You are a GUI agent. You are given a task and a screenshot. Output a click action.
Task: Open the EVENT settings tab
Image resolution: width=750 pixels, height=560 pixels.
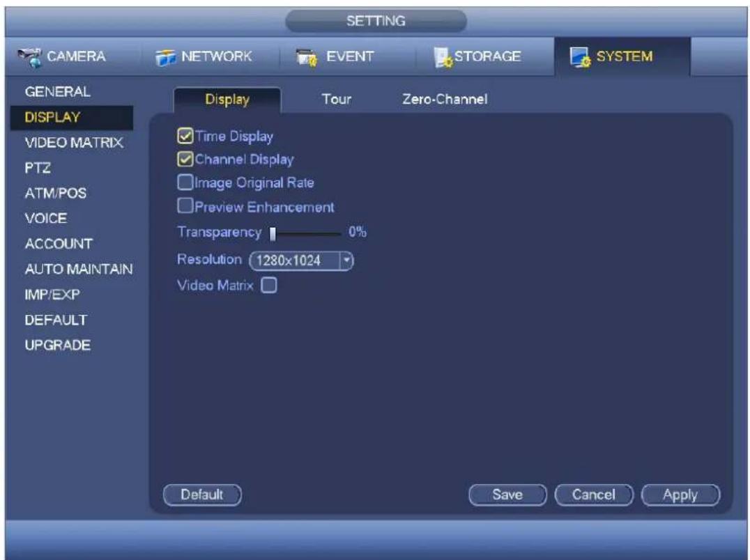pyautogui.click(x=350, y=56)
